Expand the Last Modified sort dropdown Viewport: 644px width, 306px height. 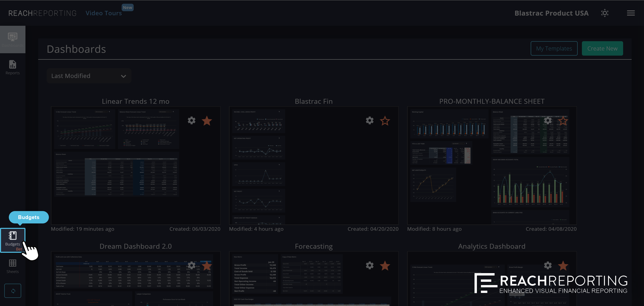click(89, 76)
